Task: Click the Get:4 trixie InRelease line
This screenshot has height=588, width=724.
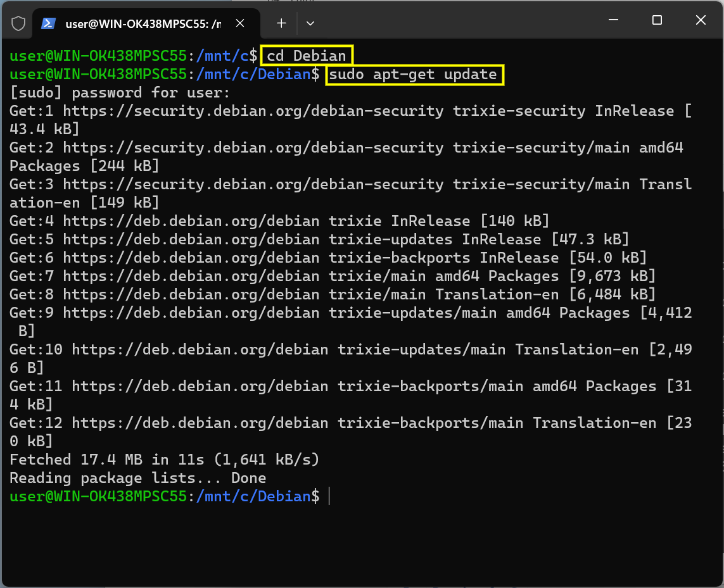Action: click(x=279, y=221)
